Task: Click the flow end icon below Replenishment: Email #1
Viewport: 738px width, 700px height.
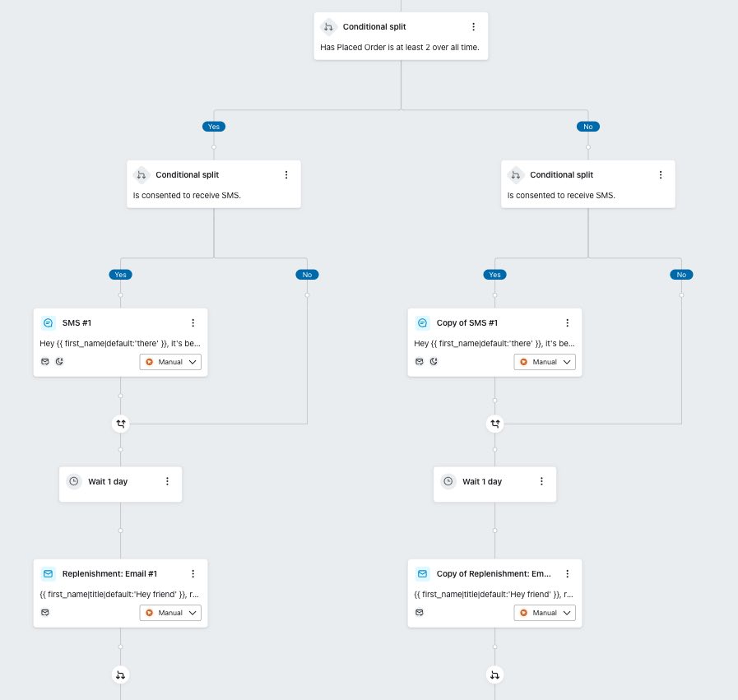Action: pos(121,675)
